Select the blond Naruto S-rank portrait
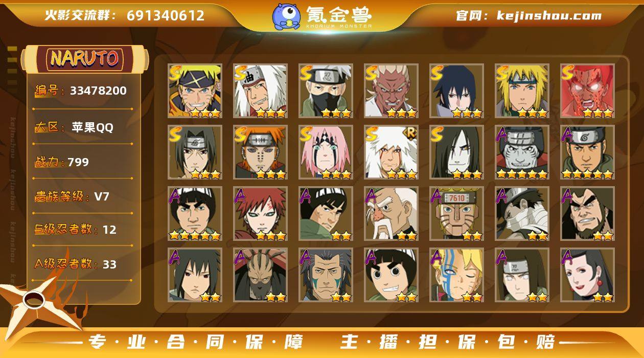644x358 pixels. (195, 91)
